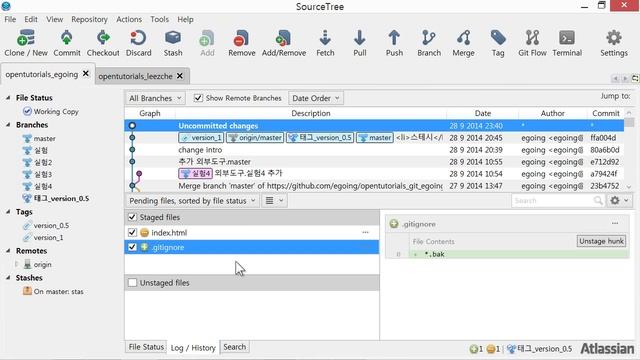
Task: Close the opentutorials_egoing tab
Action: click(86, 73)
